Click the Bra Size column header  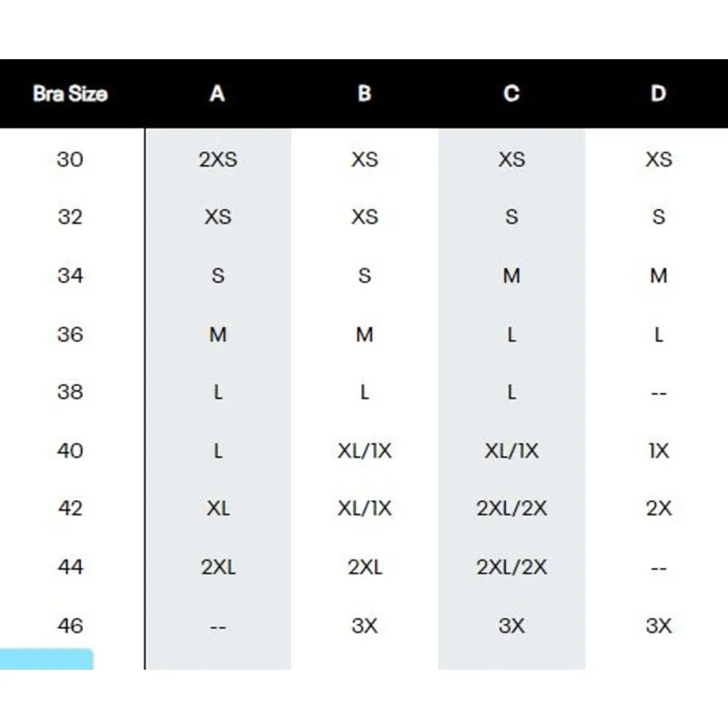pos(70,94)
